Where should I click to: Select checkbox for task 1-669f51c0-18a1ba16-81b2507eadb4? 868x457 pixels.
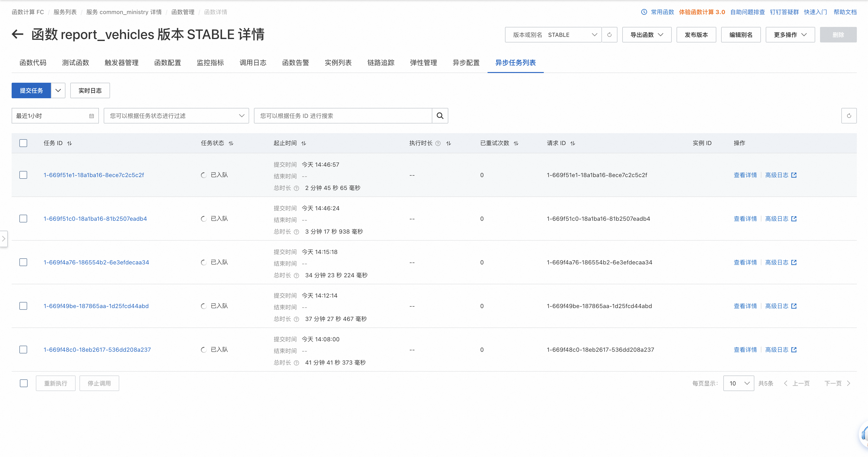pyautogui.click(x=23, y=219)
